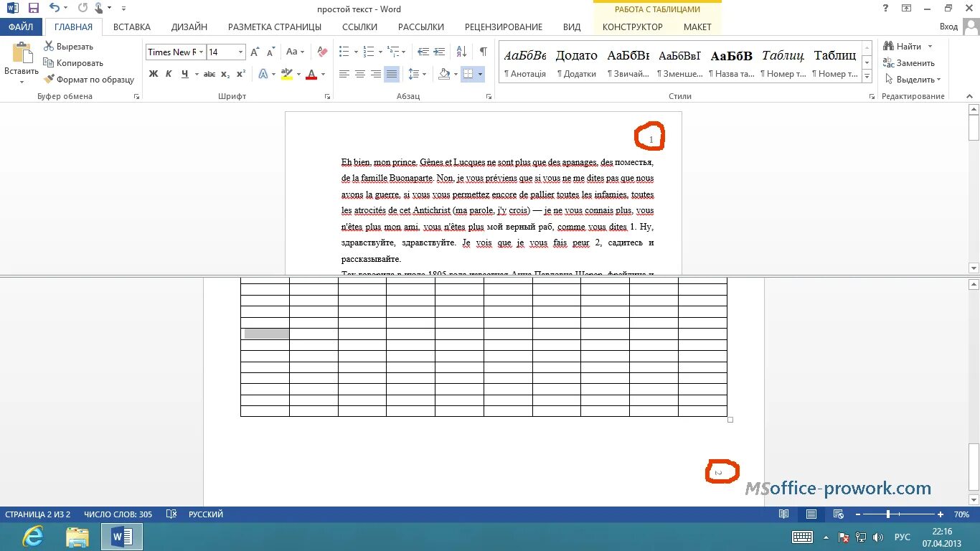Increase font size with the grow-font icon

255,52
